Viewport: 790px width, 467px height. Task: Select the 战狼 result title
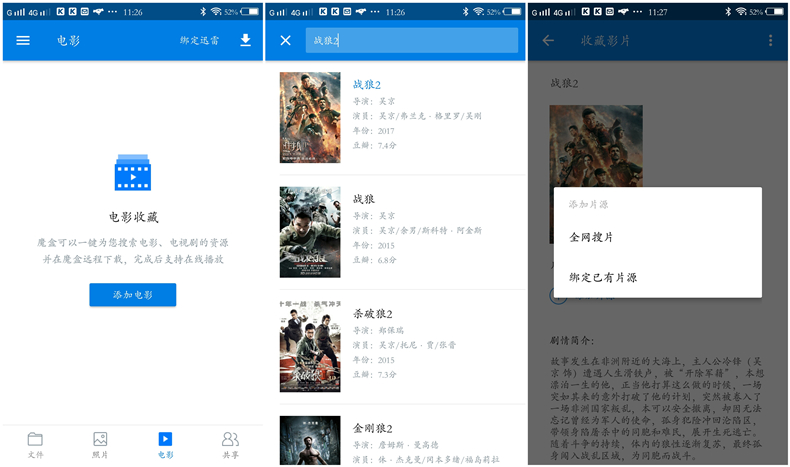click(364, 199)
